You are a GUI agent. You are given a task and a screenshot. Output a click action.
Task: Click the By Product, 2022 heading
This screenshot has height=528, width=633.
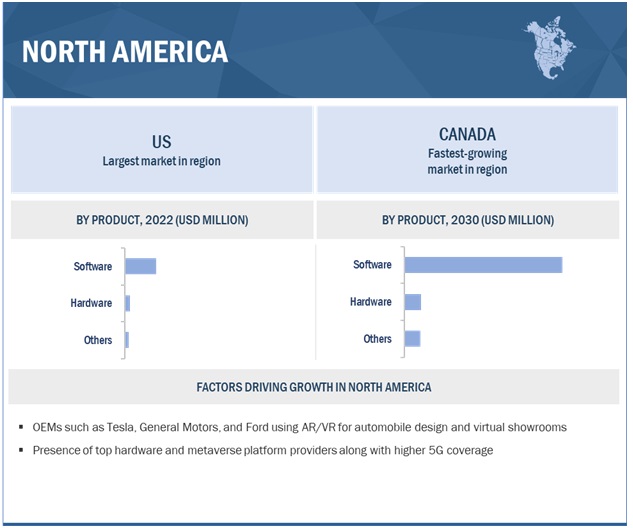click(161, 219)
